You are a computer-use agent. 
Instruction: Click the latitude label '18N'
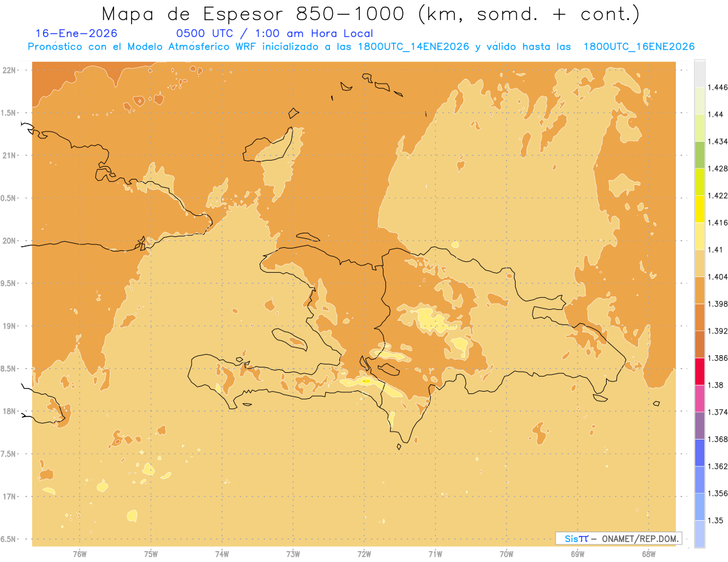(x=10, y=411)
